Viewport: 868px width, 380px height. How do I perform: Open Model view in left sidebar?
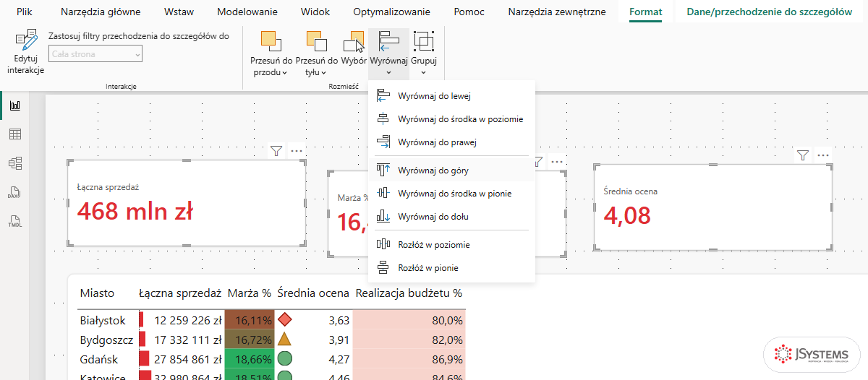coord(14,163)
